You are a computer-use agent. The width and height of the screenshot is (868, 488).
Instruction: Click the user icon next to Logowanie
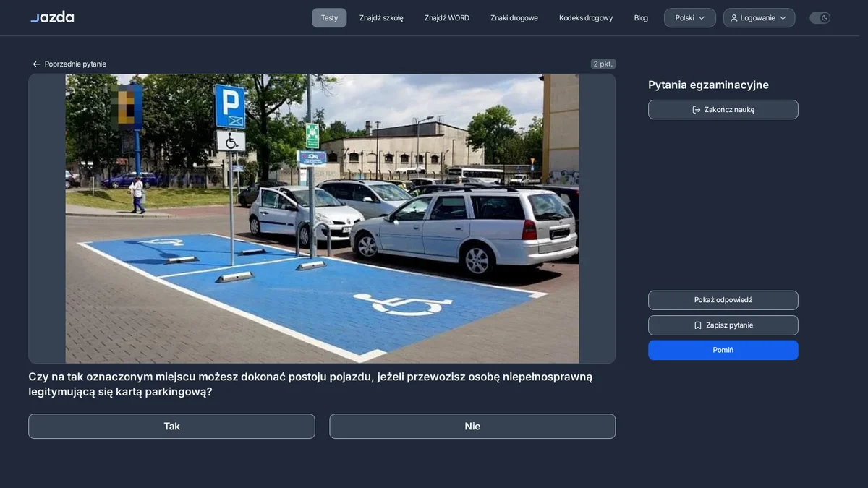pos(734,18)
